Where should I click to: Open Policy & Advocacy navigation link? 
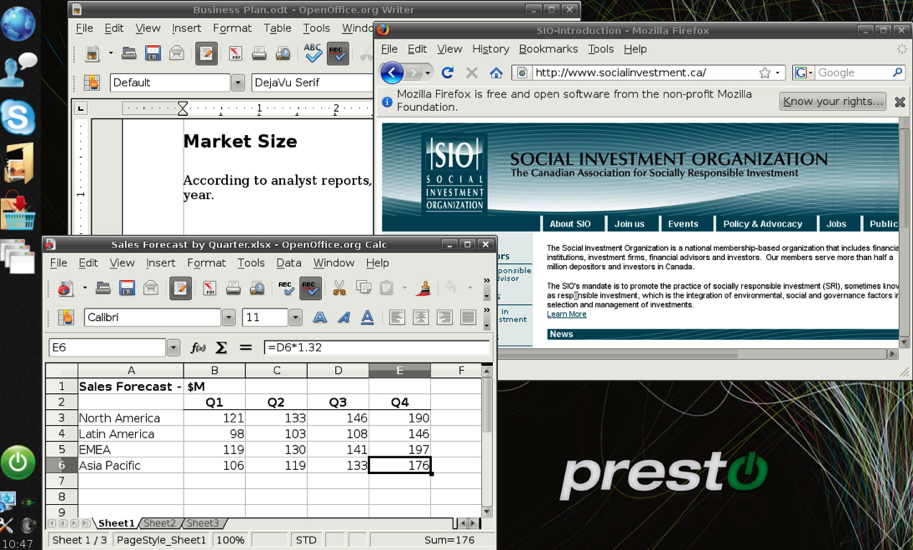[762, 224]
